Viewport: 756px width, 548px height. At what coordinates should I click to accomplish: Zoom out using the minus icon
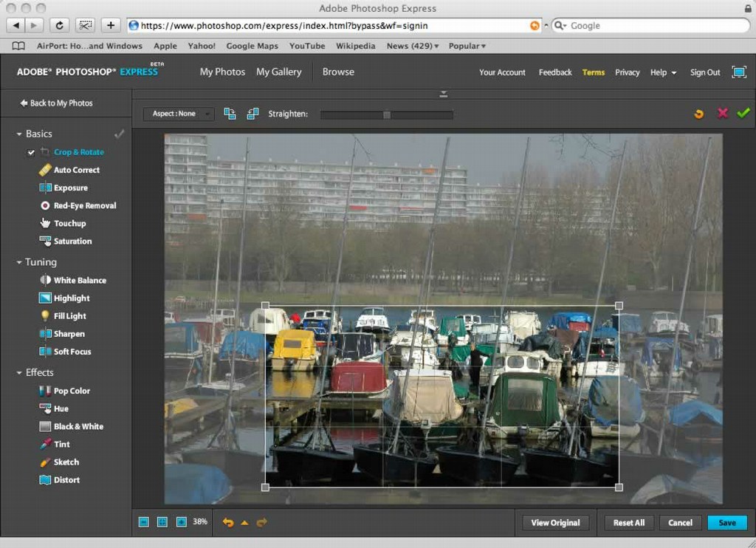[144, 522]
